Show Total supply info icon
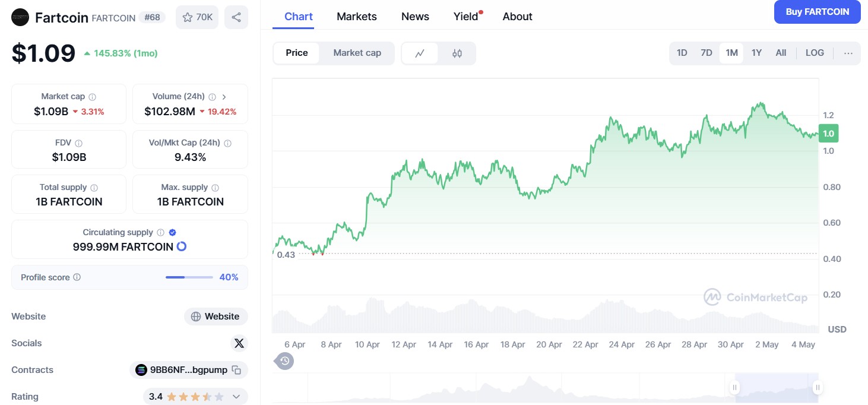The height and width of the screenshot is (405, 868). click(94, 188)
